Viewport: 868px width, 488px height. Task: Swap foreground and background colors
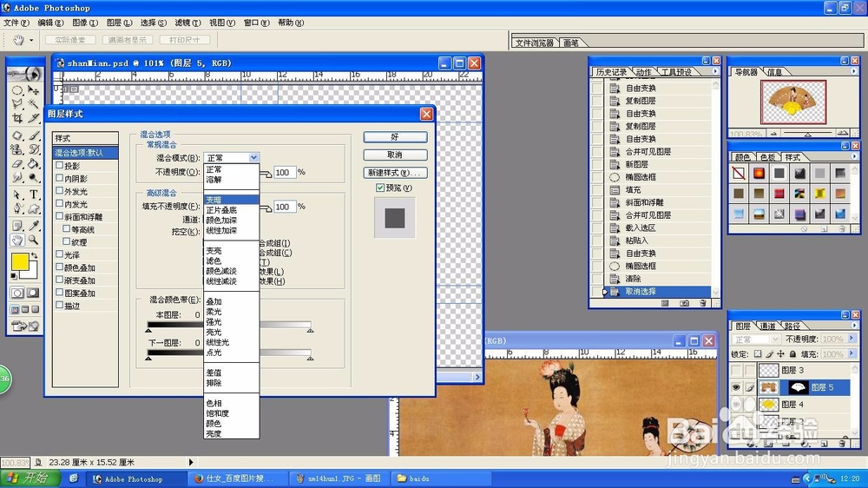pyautogui.click(x=35, y=255)
